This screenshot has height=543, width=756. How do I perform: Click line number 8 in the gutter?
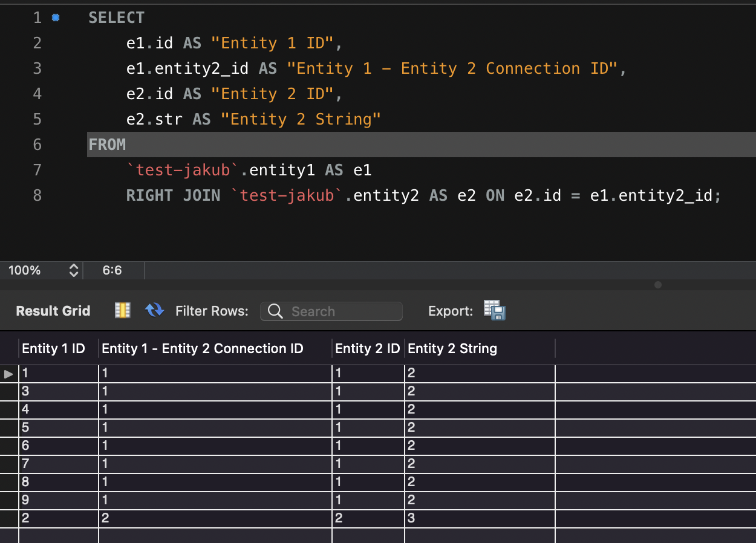point(37,195)
